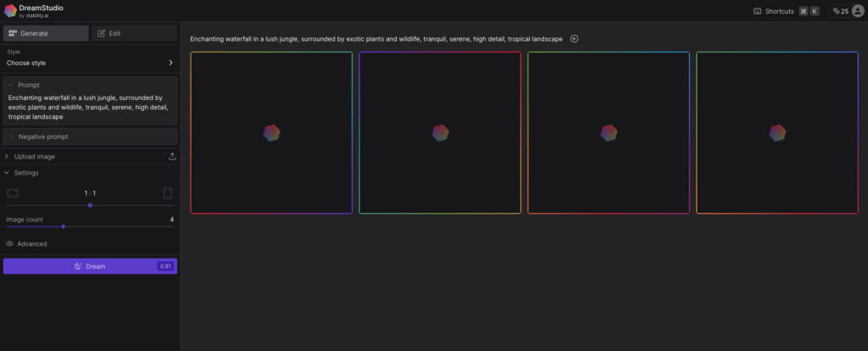Click the credits counter showing 25
Image resolution: width=868 pixels, height=351 pixels.
point(840,11)
